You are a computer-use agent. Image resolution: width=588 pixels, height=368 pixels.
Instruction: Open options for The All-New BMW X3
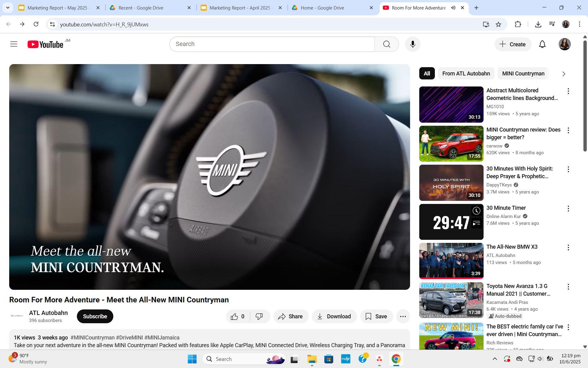pos(568,247)
